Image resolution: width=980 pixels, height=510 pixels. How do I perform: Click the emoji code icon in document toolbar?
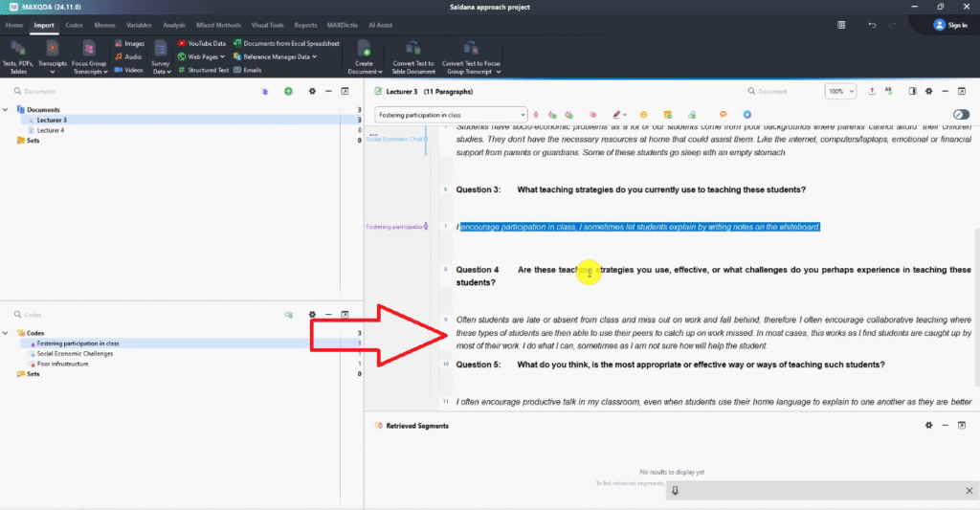click(x=644, y=115)
